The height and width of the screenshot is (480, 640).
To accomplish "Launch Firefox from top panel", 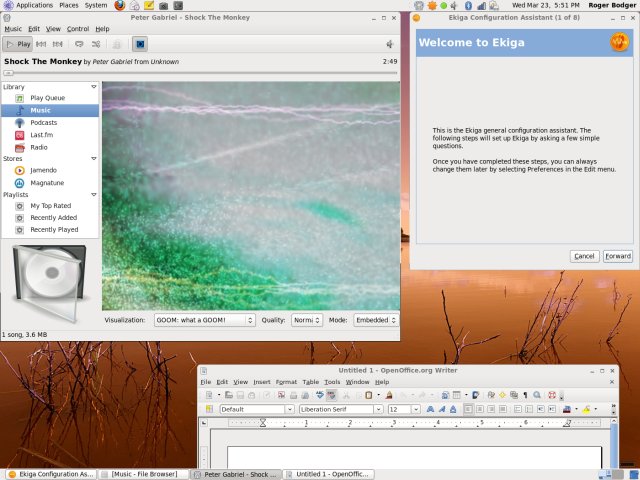I will 120,5.
